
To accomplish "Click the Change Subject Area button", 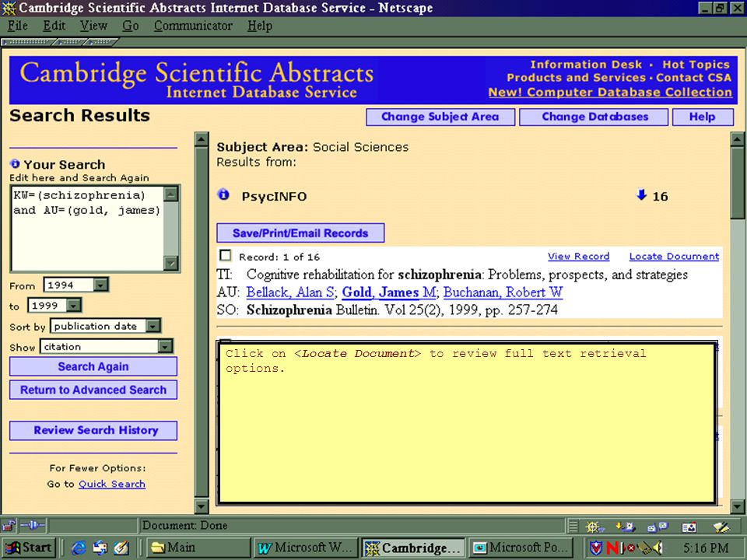I will point(440,117).
